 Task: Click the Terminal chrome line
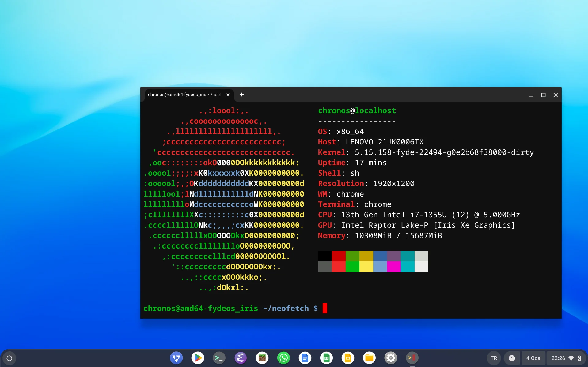coord(355,204)
